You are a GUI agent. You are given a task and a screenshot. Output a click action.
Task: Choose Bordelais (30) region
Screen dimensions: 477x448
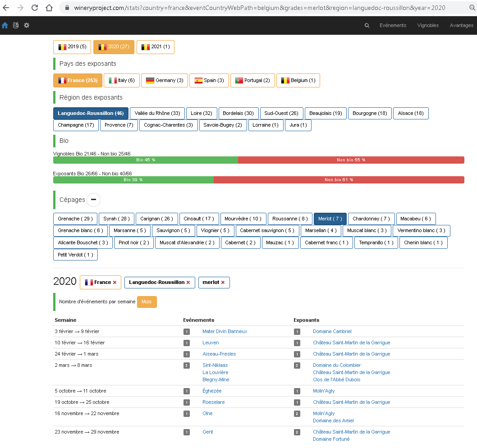pos(238,114)
